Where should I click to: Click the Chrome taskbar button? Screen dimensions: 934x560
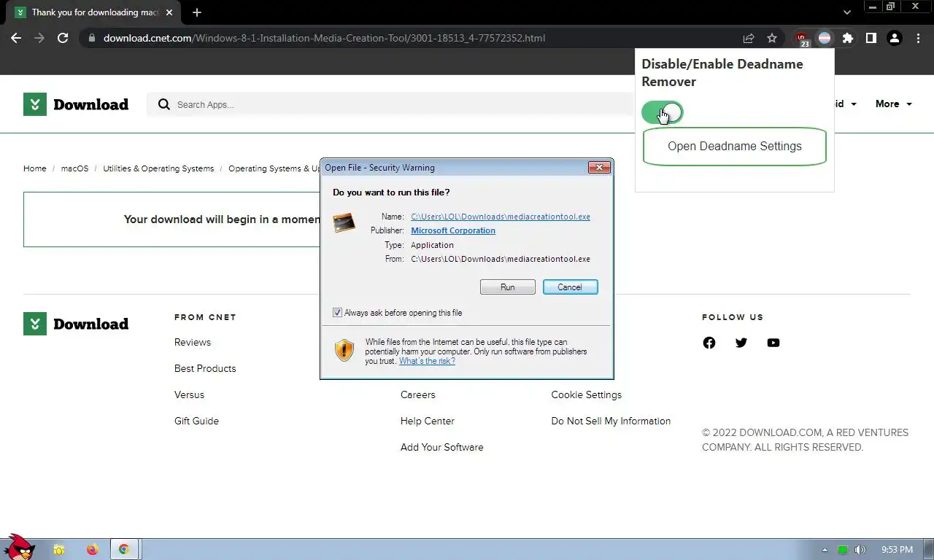pos(125,550)
